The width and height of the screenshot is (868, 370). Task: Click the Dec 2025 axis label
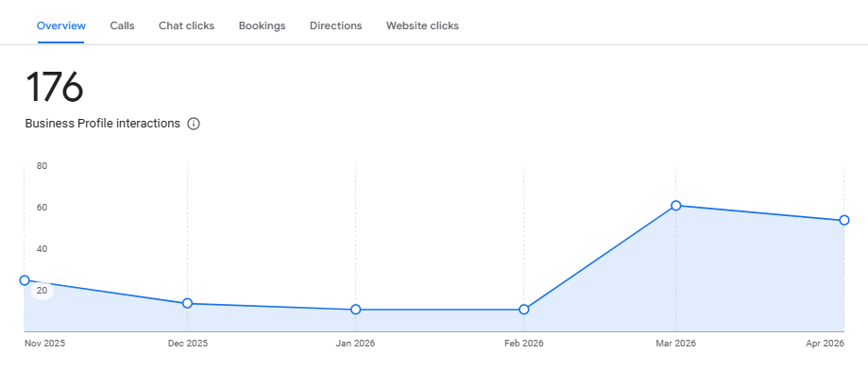(188, 344)
